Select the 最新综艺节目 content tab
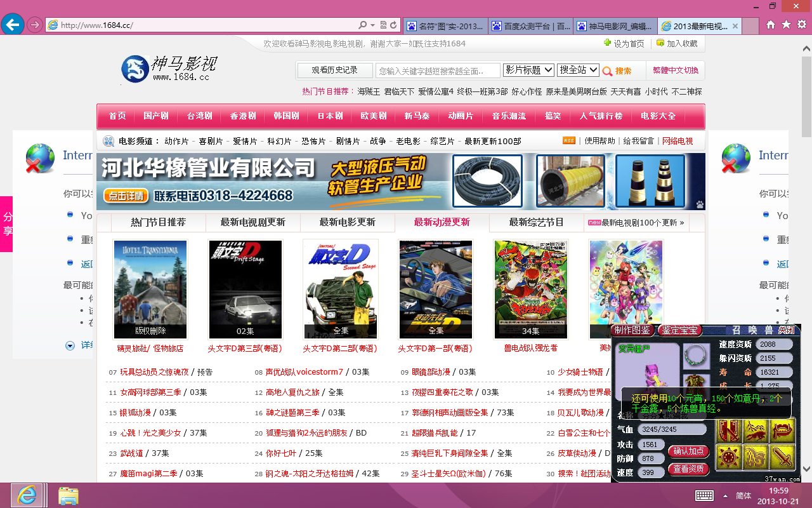 pyautogui.click(x=536, y=222)
